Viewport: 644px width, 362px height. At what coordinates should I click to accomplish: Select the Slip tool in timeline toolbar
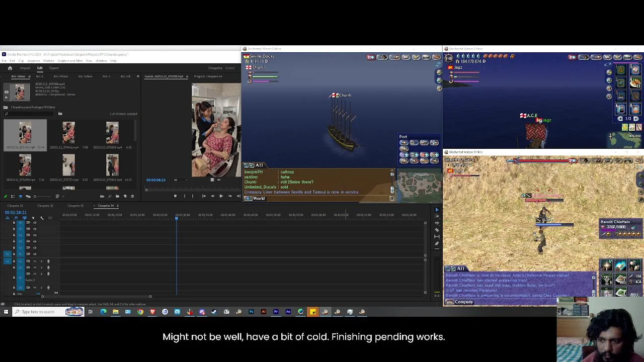click(437, 236)
